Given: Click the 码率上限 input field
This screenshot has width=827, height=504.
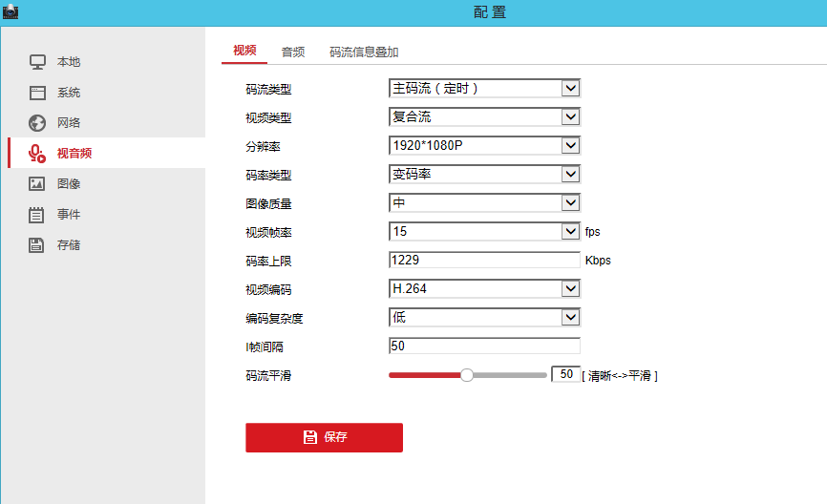Looking at the screenshot, I should coord(485,260).
